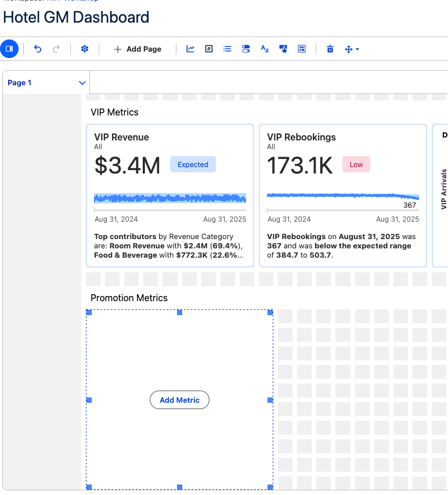Click Add Metric in empty widget
The height and width of the screenshot is (495, 448).
point(179,400)
